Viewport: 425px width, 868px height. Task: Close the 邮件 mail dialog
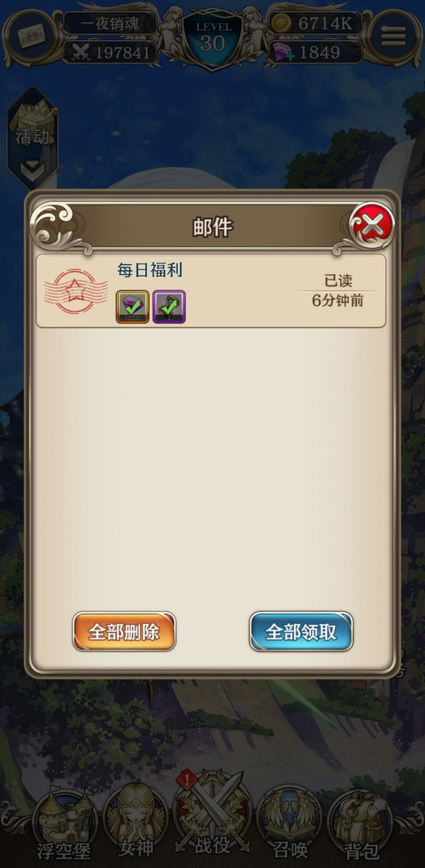pyautogui.click(x=372, y=226)
